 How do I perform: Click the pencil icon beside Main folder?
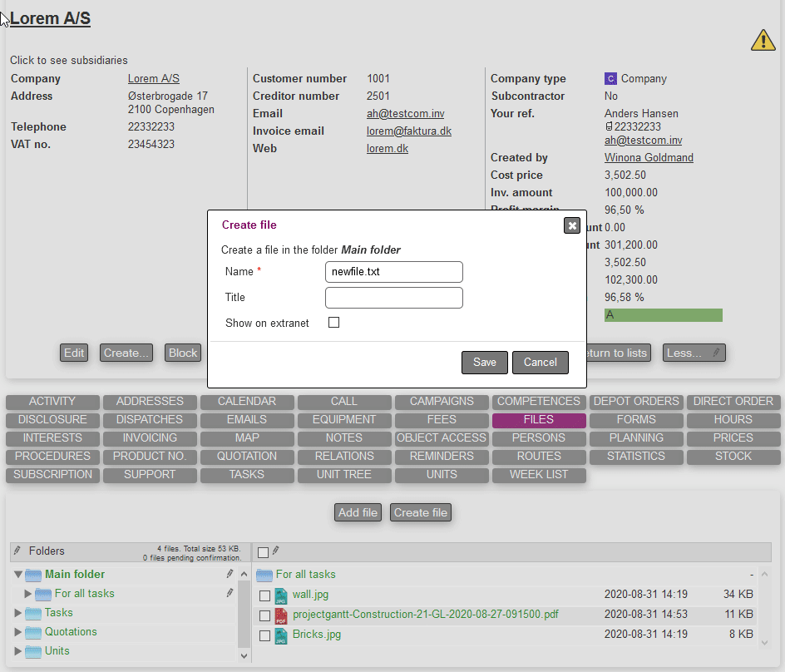coord(230,574)
